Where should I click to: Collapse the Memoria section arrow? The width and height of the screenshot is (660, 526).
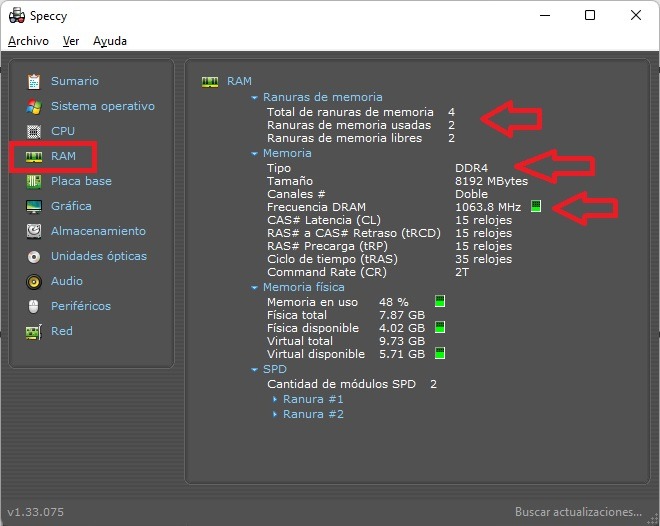coord(254,154)
